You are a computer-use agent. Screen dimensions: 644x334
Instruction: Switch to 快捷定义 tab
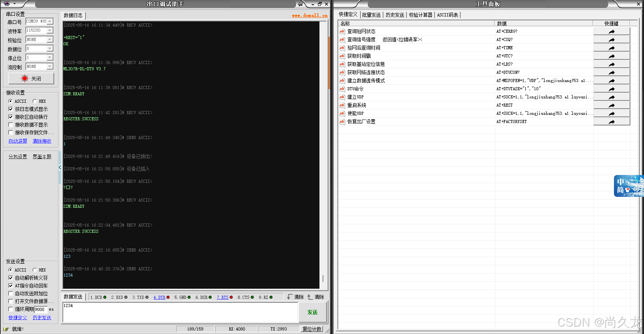tap(348, 14)
